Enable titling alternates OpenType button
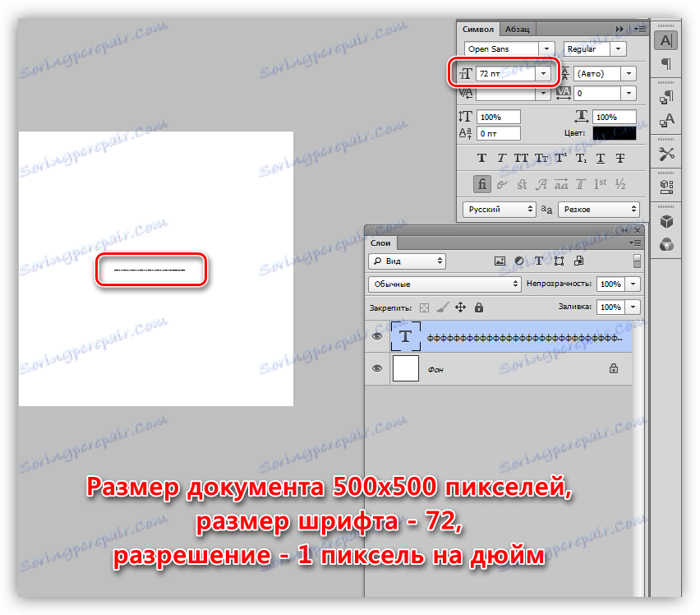Screen dimensions: 700x615 pos(580,184)
